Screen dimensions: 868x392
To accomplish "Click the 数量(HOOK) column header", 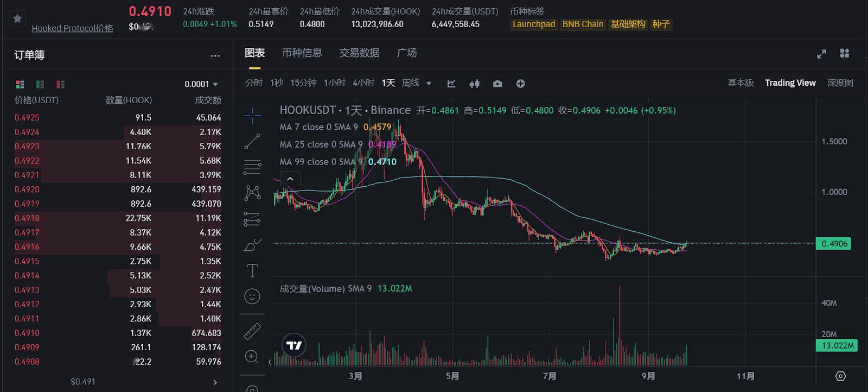I will coord(129,100).
